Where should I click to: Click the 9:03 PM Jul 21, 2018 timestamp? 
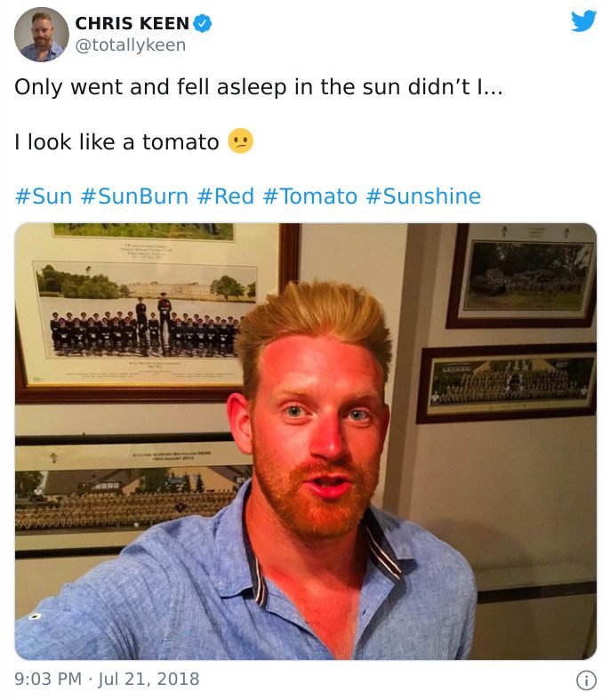[x=107, y=679]
